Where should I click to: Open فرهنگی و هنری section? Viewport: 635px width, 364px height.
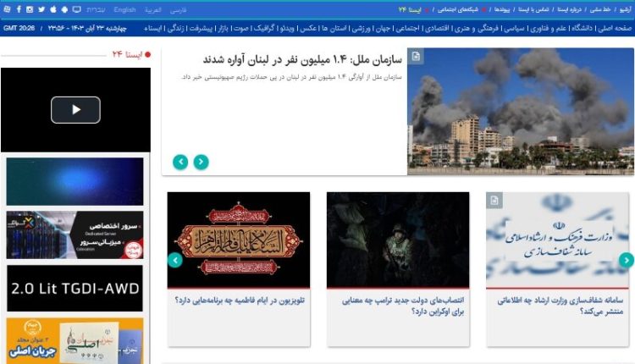476,28
